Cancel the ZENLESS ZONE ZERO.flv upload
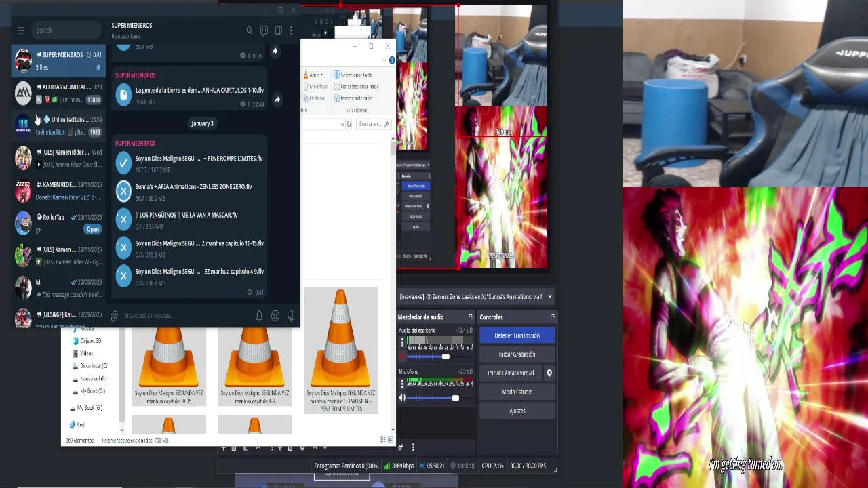The height and width of the screenshot is (488, 868). coord(123,191)
